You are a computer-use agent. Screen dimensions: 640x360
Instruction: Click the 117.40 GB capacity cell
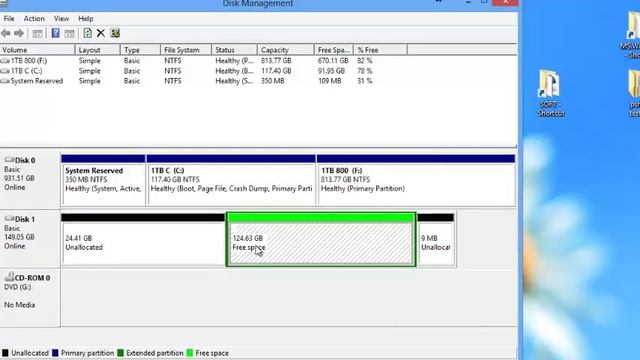tap(276, 71)
